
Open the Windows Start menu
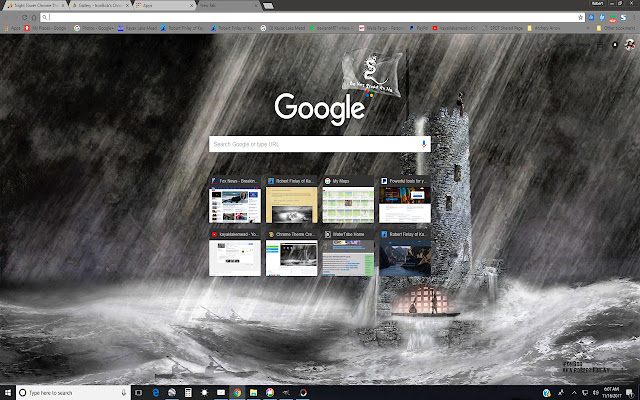[x=8, y=393]
